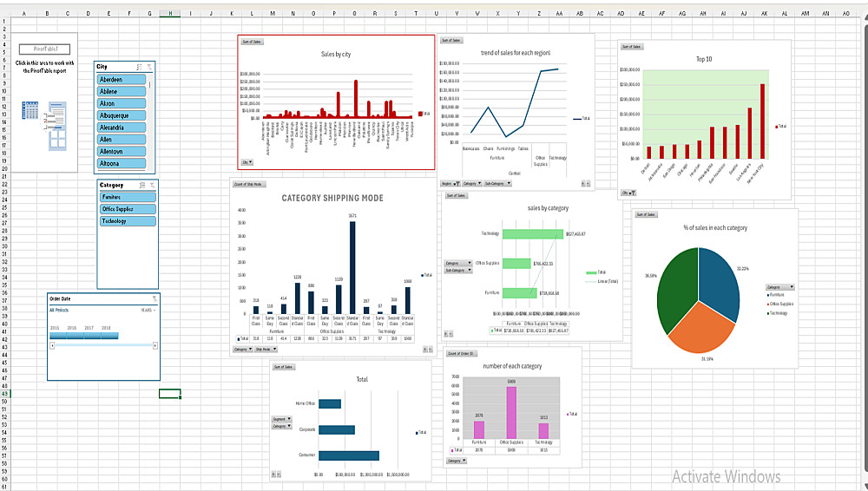Open Segment filter on Total chart
The width and height of the screenshot is (868, 491).
coord(282,419)
